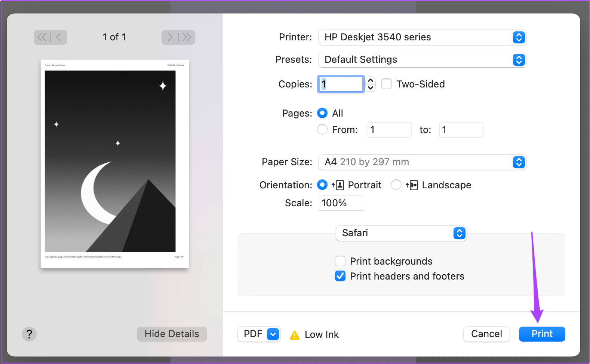
Task: Go to the previous preview page
Action: [x=59, y=37]
